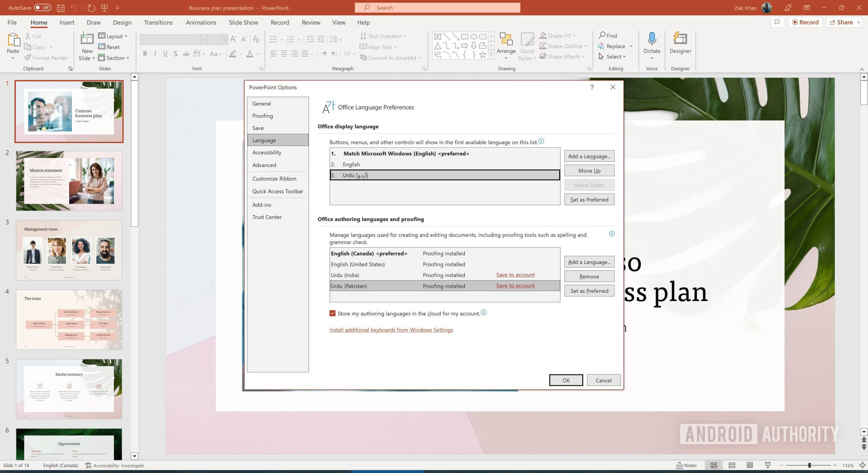Click the Paste clipboard icon
Screen dimensions: 868x473
[13, 40]
